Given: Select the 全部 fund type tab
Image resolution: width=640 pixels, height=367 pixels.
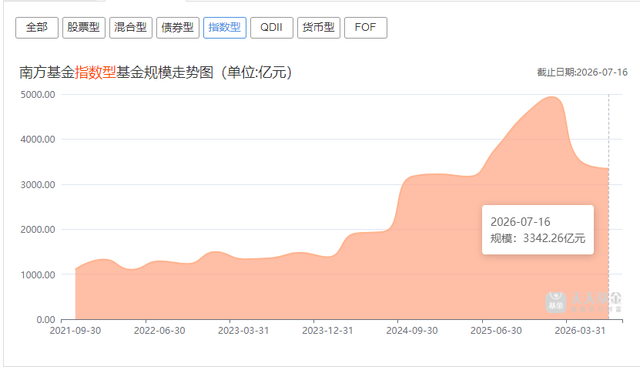Looking at the screenshot, I should [x=37, y=28].
